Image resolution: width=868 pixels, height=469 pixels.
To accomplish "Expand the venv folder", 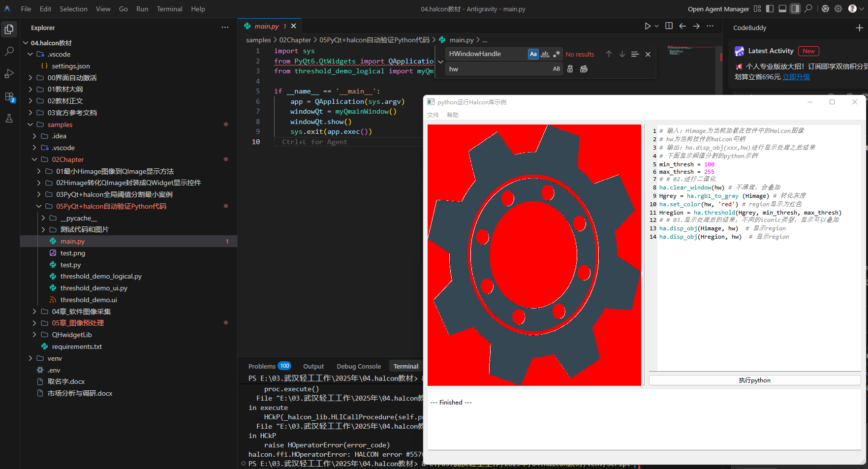I will pos(31,358).
